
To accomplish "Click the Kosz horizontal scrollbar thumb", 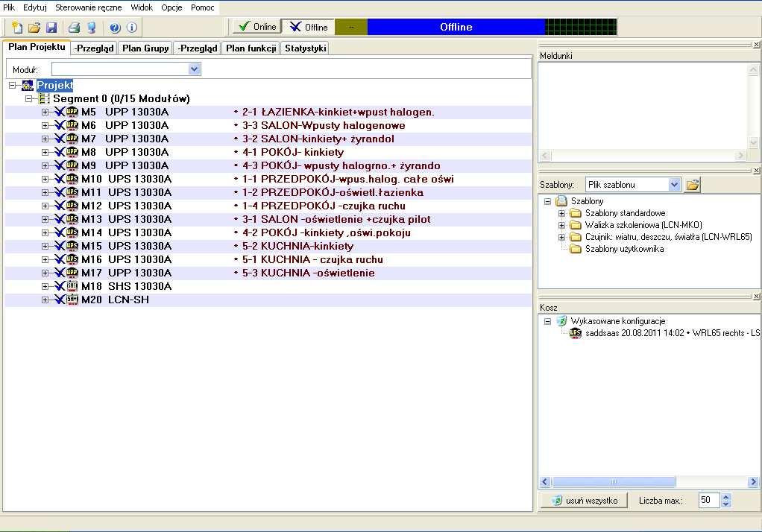I will [614, 482].
